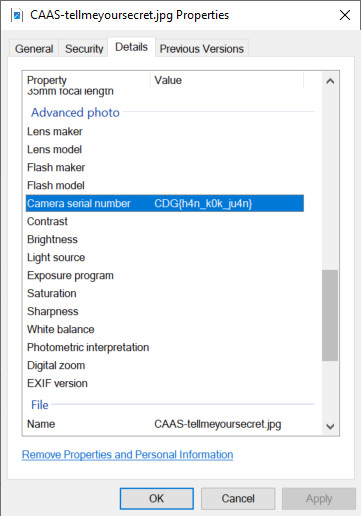The image size is (361, 516).
Task: Select the Details tab
Action: tap(131, 47)
